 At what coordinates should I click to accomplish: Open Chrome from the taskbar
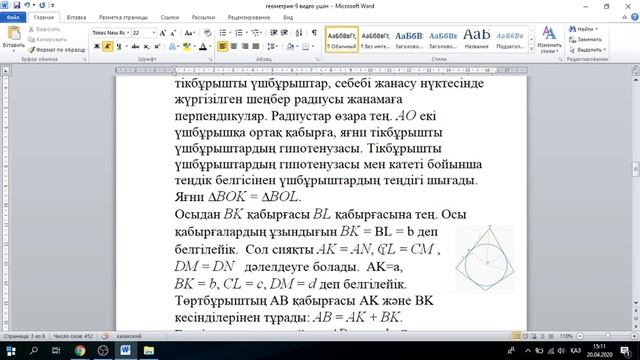click(x=80, y=351)
